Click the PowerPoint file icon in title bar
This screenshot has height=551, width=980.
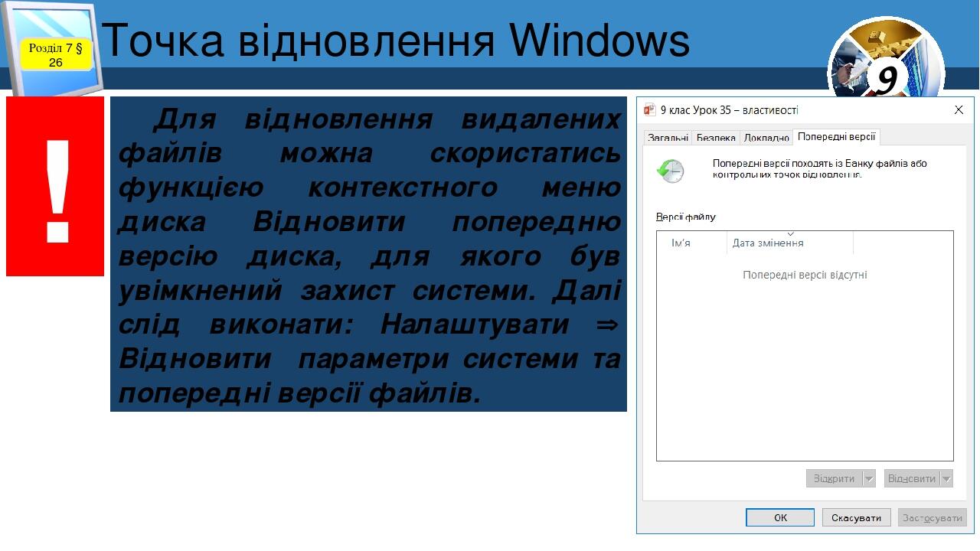coord(650,110)
